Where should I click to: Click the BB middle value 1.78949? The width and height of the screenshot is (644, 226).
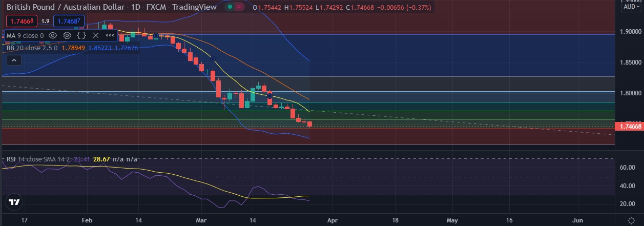(74, 48)
